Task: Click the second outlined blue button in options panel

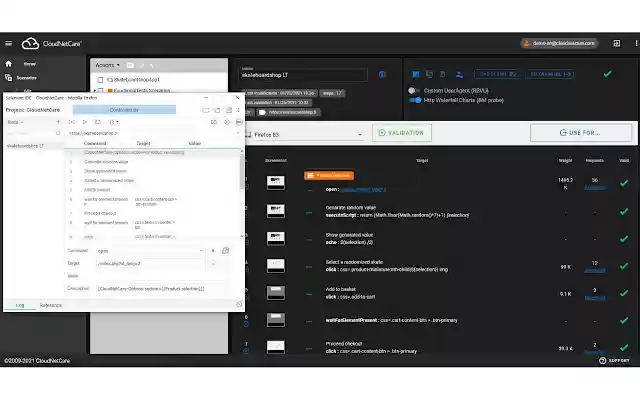Action: pos(551,74)
